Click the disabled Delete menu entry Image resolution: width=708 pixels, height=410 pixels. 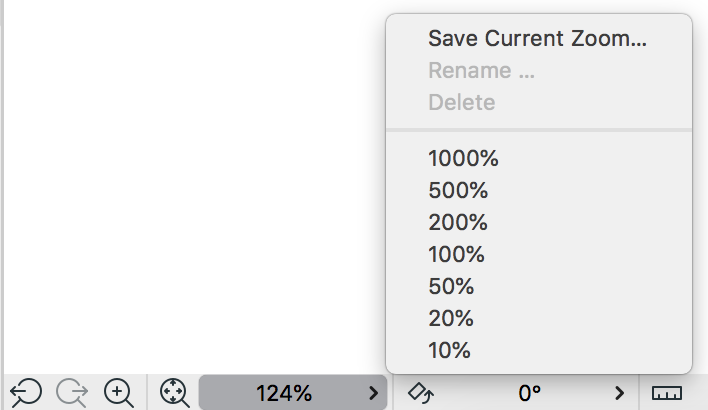pos(462,102)
